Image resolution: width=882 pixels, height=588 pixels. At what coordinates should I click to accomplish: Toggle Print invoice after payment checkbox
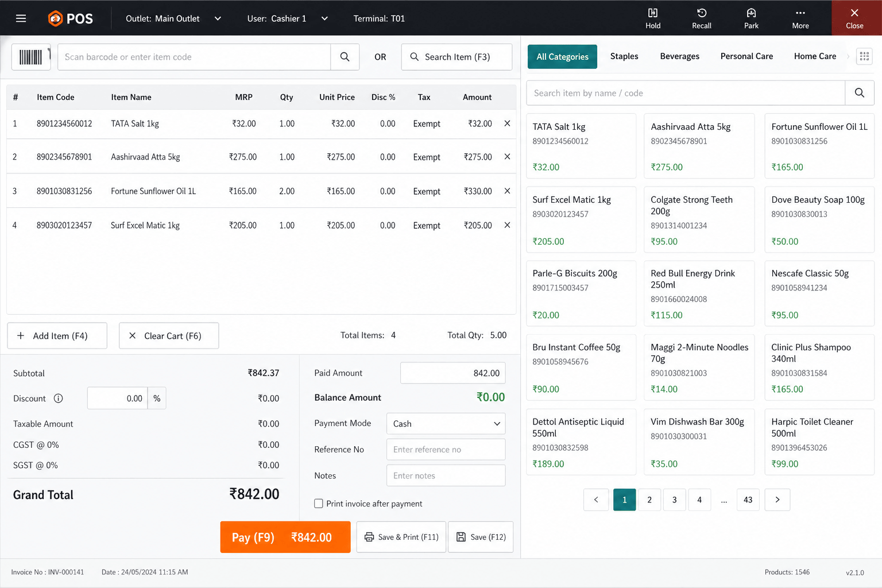click(x=319, y=504)
